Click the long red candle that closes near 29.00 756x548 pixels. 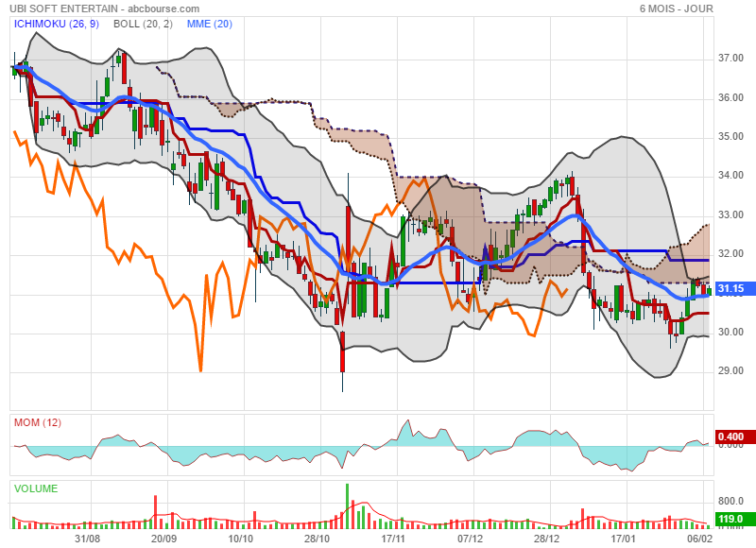[x=343, y=351]
